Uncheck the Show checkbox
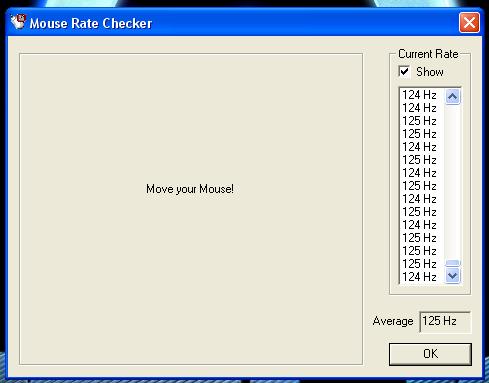This screenshot has width=489, height=383. pos(404,72)
